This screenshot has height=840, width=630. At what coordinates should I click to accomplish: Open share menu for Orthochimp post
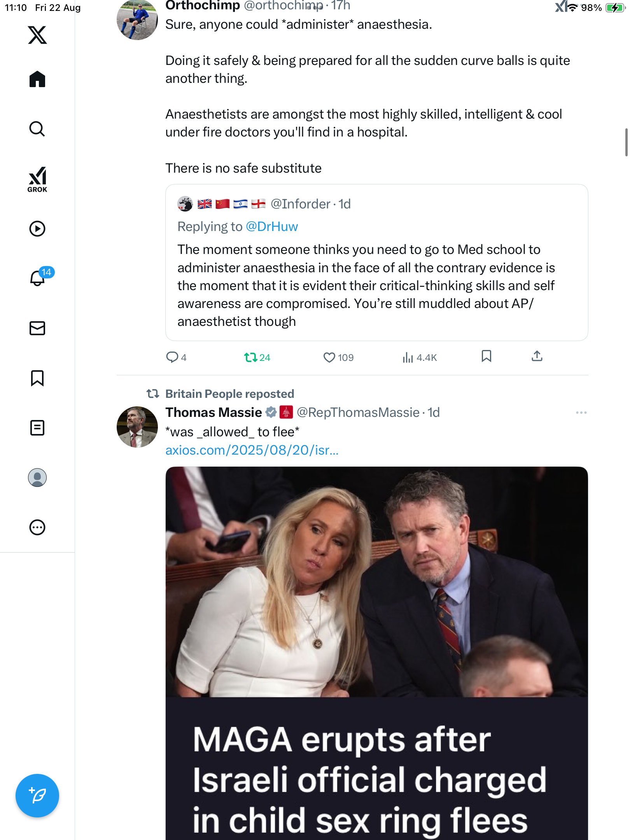click(x=537, y=356)
